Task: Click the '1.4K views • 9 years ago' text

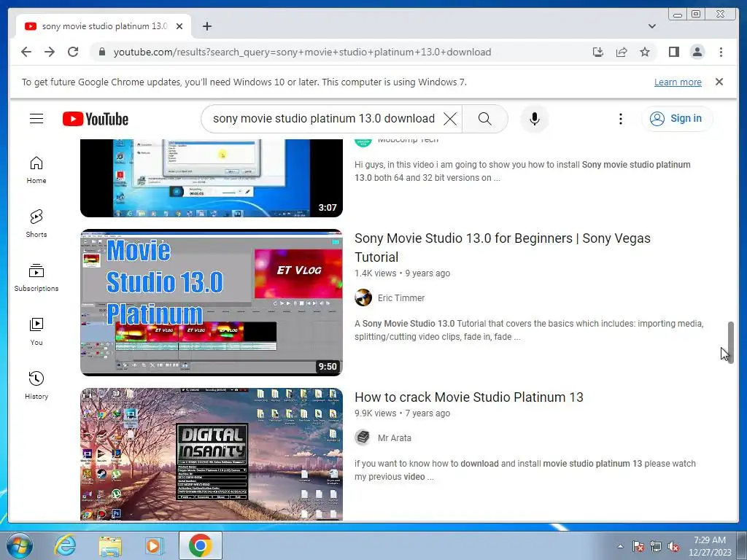Action: (402, 273)
